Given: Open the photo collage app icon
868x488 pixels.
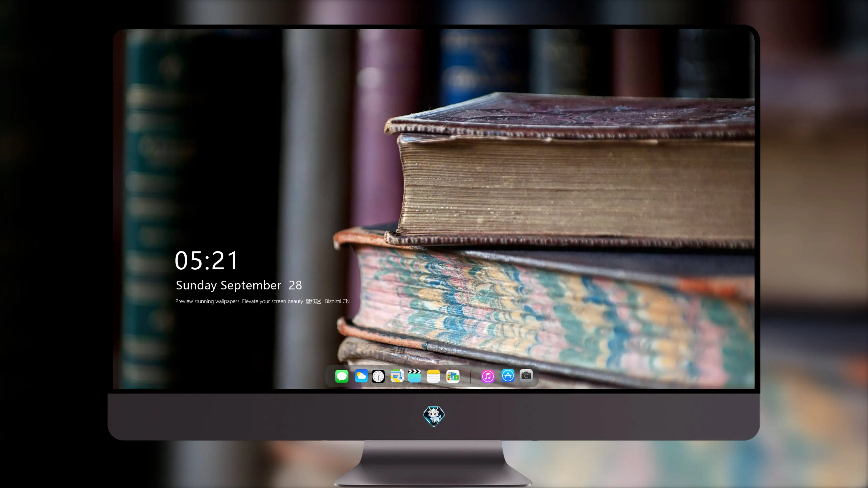Looking at the screenshot, I should point(453,376).
